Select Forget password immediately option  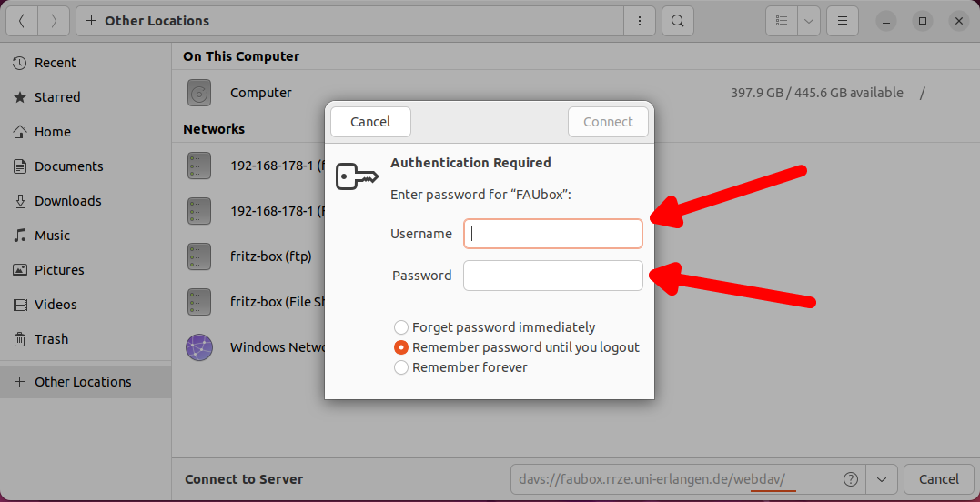[401, 327]
